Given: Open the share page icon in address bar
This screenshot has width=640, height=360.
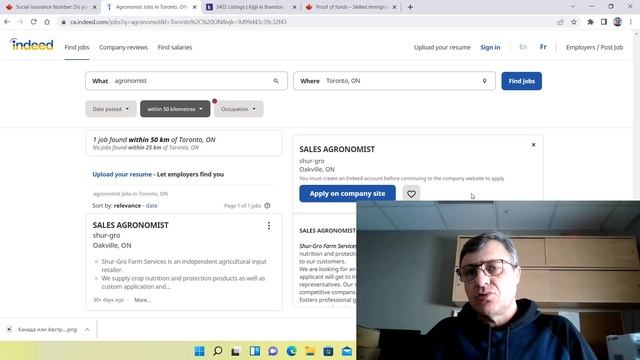Looking at the screenshot, I should [560, 22].
